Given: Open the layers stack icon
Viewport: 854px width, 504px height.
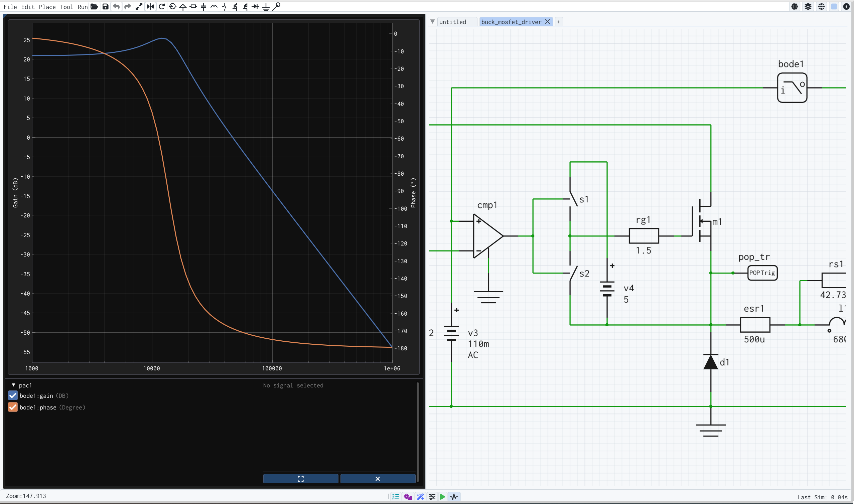Looking at the screenshot, I should tap(808, 6).
